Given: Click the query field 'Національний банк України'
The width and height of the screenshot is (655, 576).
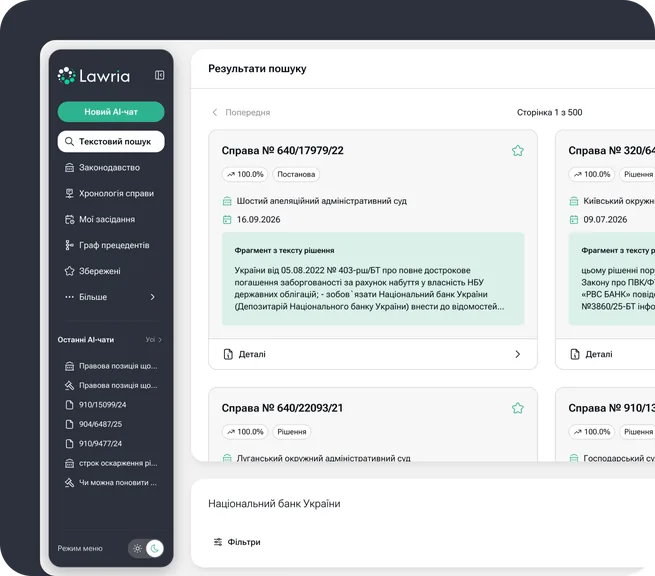Looking at the screenshot, I should pyautogui.click(x=274, y=504).
